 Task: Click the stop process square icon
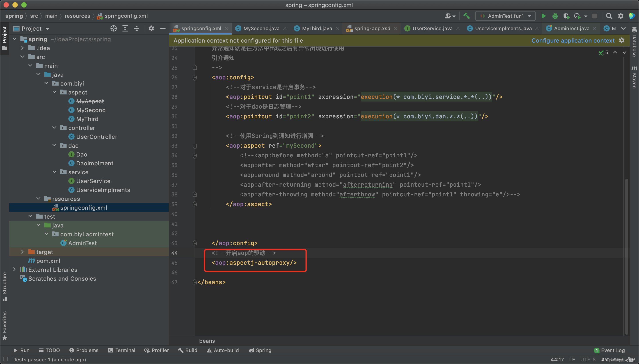(x=595, y=16)
